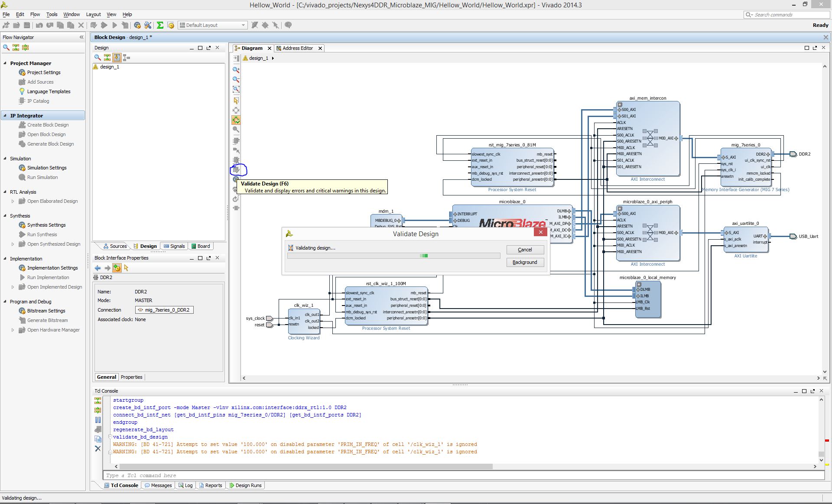832x504 pixels.
Task: Open the Design Runs tab
Action: pos(245,485)
